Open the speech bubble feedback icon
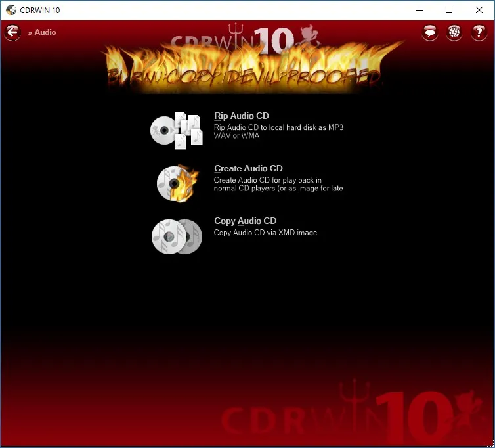The width and height of the screenshot is (495, 448). (429, 32)
